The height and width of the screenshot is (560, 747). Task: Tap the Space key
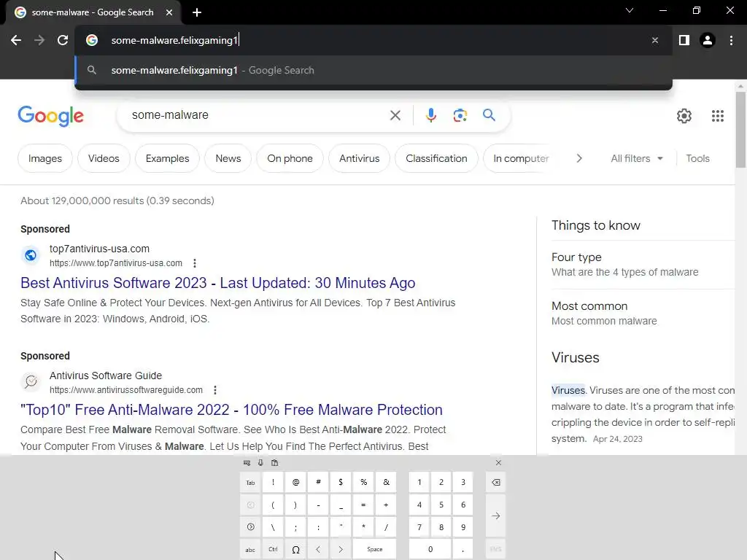pos(374,550)
